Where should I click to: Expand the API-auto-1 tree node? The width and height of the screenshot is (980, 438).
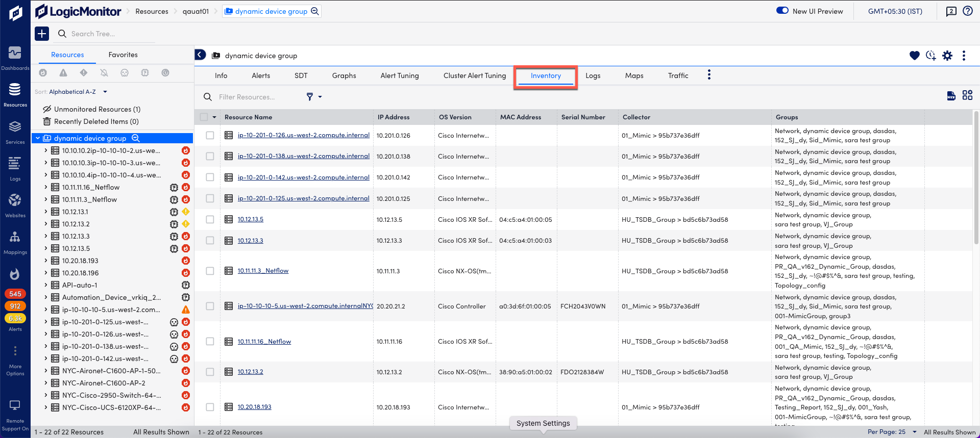45,285
